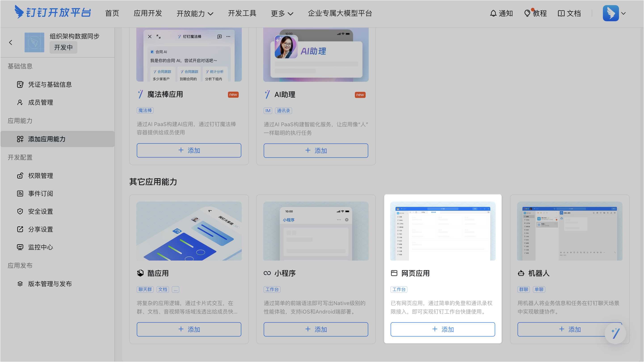Click the 组织架构数据同步 app icon
The height and width of the screenshot is (362, 644).
pyautogui.click(x=34, y=42)
